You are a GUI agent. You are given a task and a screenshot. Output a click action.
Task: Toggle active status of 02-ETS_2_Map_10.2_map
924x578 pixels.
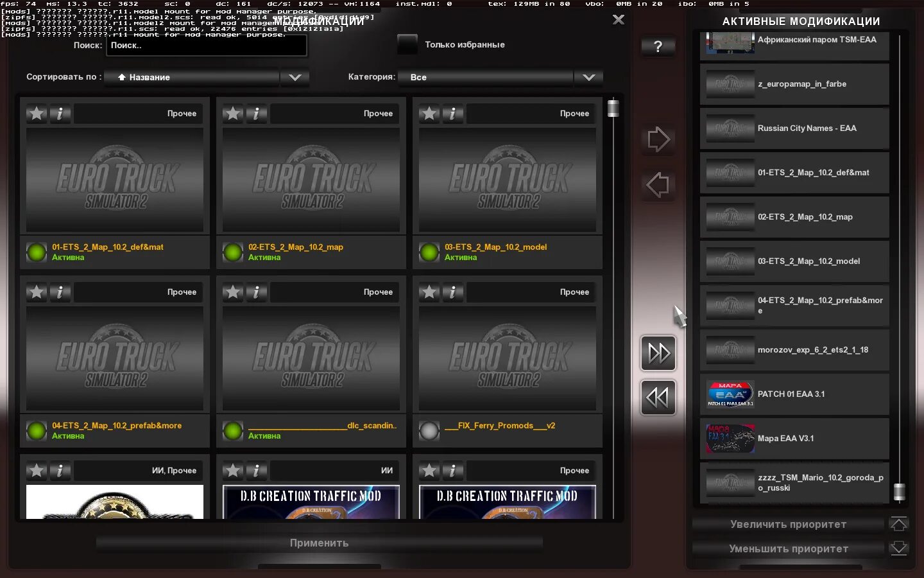tap(233, 252)
